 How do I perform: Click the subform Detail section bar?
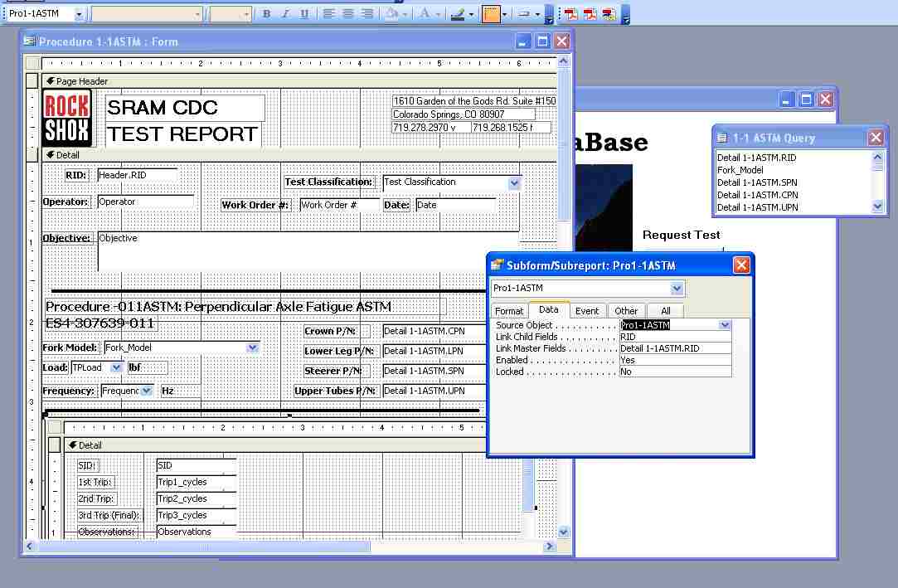[x=275, y=445]
